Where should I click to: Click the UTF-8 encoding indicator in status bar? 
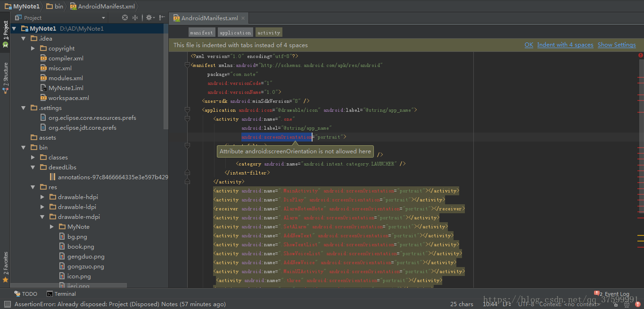[526, 304]
